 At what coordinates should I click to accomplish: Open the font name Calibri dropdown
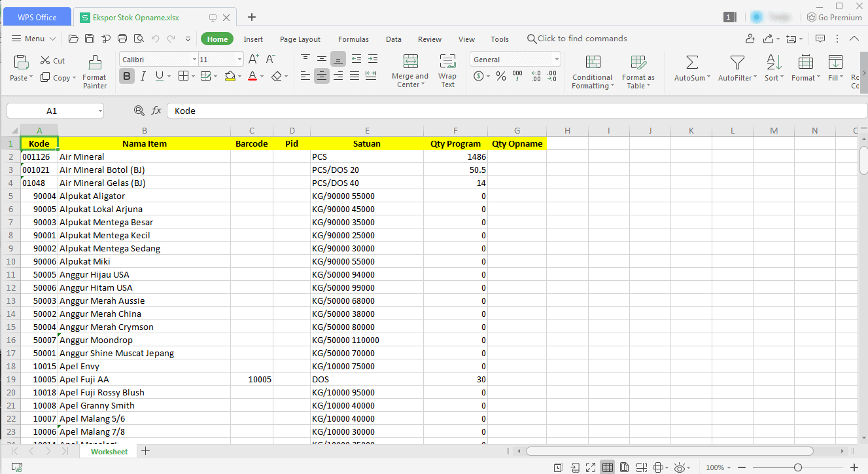pyautogui.click(x=194, y=60)
